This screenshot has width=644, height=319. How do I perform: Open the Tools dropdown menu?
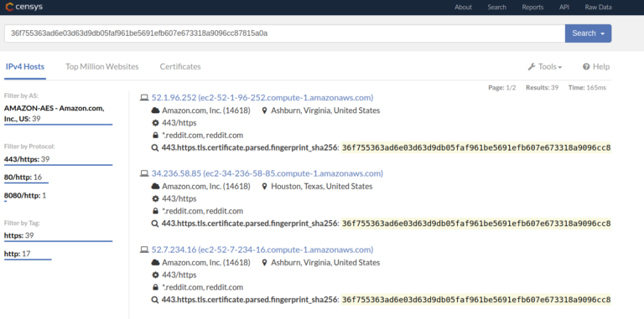tap(545, 66)
